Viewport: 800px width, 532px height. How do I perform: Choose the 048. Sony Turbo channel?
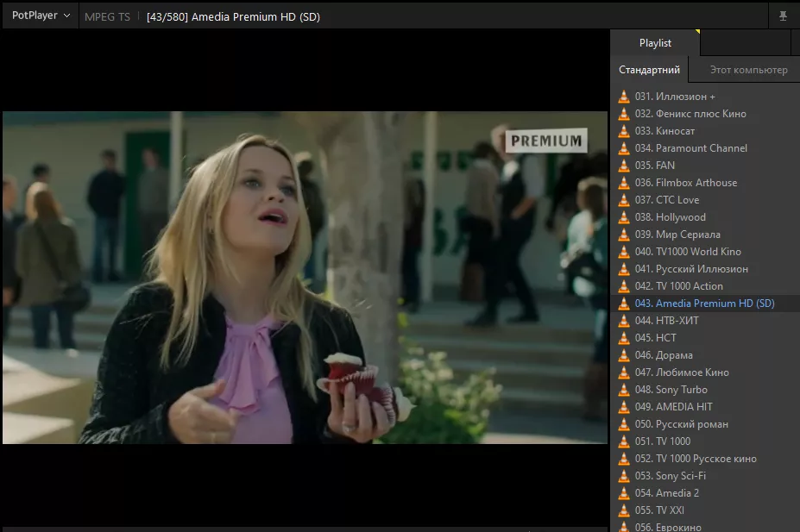(x=706, y=390)
